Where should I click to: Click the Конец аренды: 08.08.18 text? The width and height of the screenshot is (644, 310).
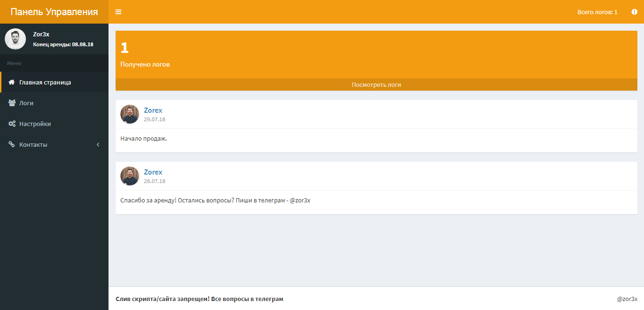coord(63,44)
